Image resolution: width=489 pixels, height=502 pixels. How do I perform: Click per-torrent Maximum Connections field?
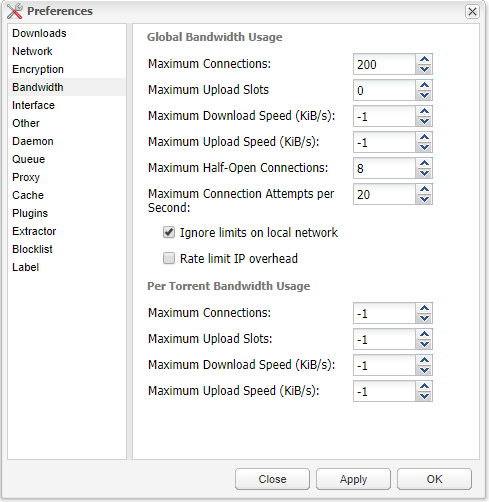tap(385, 313)
